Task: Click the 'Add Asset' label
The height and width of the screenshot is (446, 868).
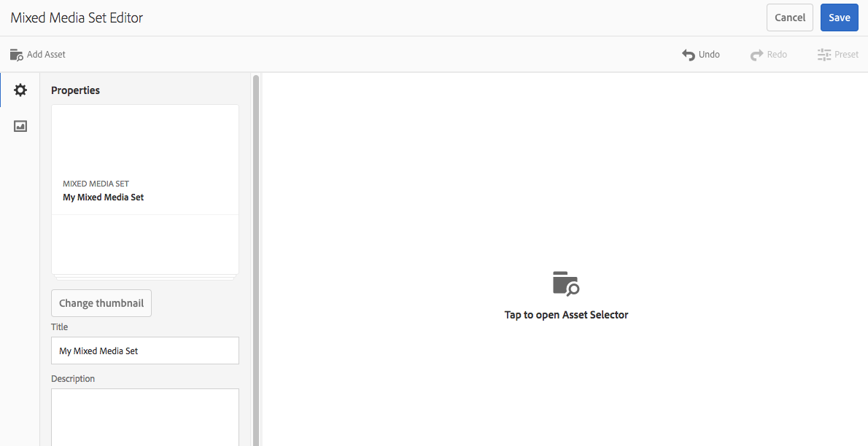Action: [x=46, y=54]
